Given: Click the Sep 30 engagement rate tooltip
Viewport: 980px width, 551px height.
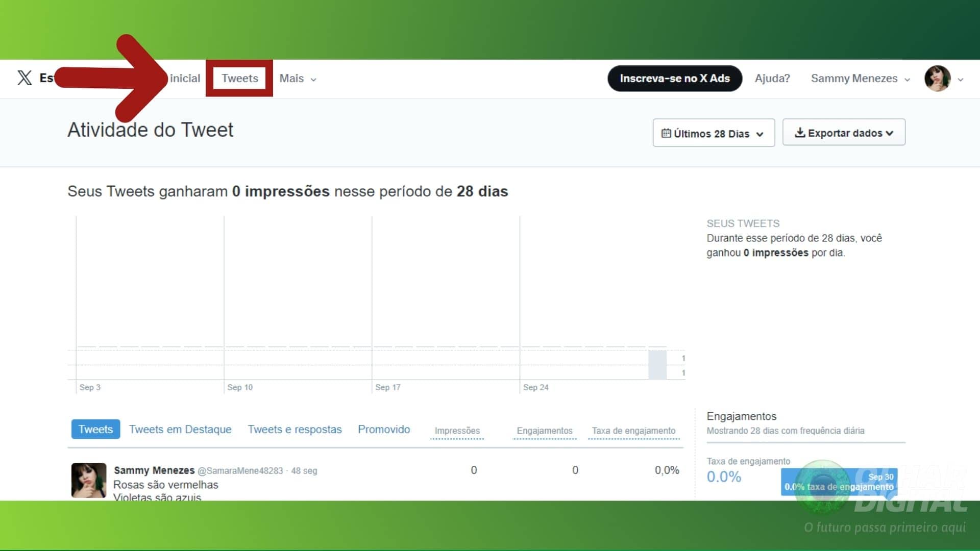Looking at the screenshot, I should (x=839, y=482).
